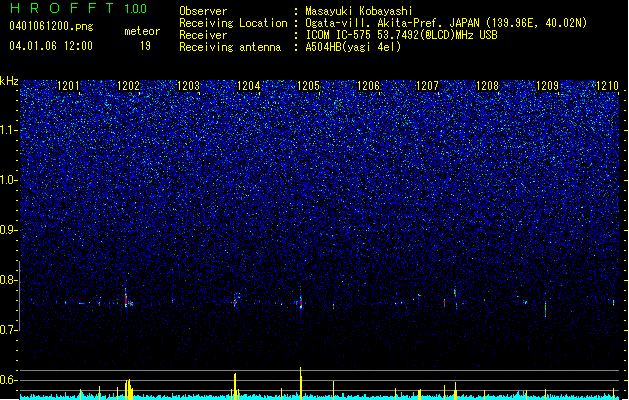Viewport: 629px width, 400px height.
Task: Click the Ogata-vill. Akita-Pref. JAPAN location text
Action: pyautogui.click(x=446, y=23)
